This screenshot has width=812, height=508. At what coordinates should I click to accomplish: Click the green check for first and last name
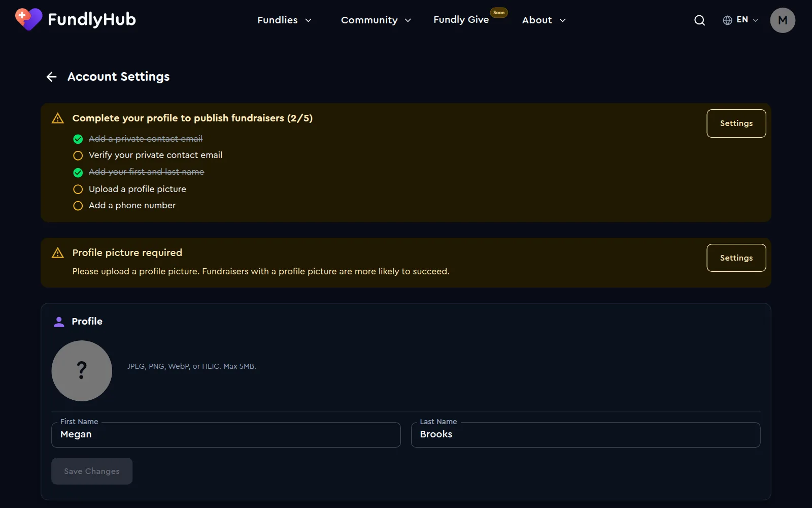pyautogui.click(x=78, y=173)
